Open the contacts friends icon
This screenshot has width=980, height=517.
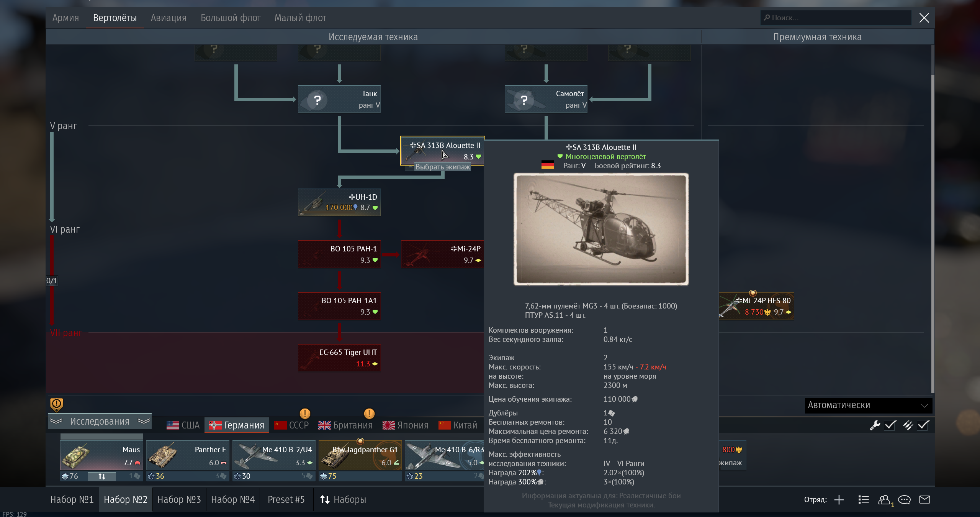[x=884, y=500]
